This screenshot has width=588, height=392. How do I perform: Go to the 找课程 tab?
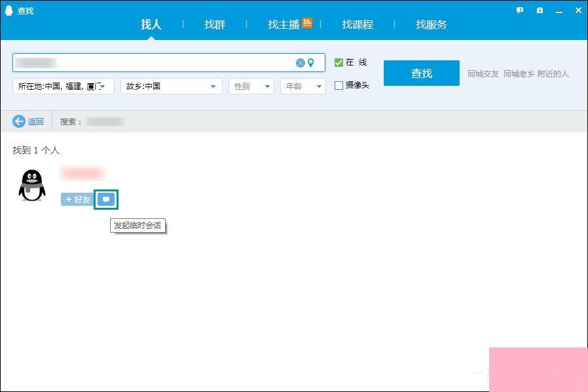click(358, 24)
